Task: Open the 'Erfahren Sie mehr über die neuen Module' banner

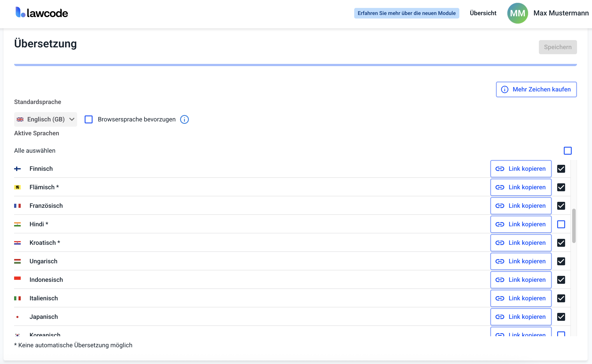Action: [x=406, y=13]
